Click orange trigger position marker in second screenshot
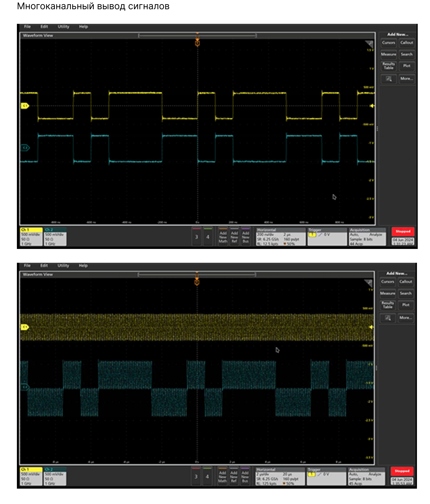Screen dimensions: 430x504 tap(197, 282)
